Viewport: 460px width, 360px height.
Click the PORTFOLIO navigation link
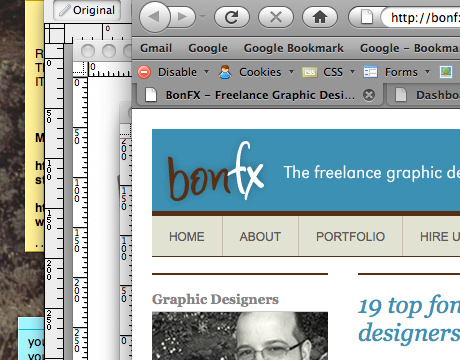(x=350, y=237)
